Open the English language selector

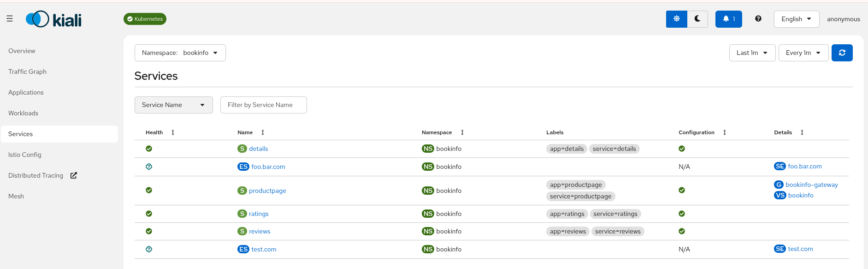click(796, 19)
